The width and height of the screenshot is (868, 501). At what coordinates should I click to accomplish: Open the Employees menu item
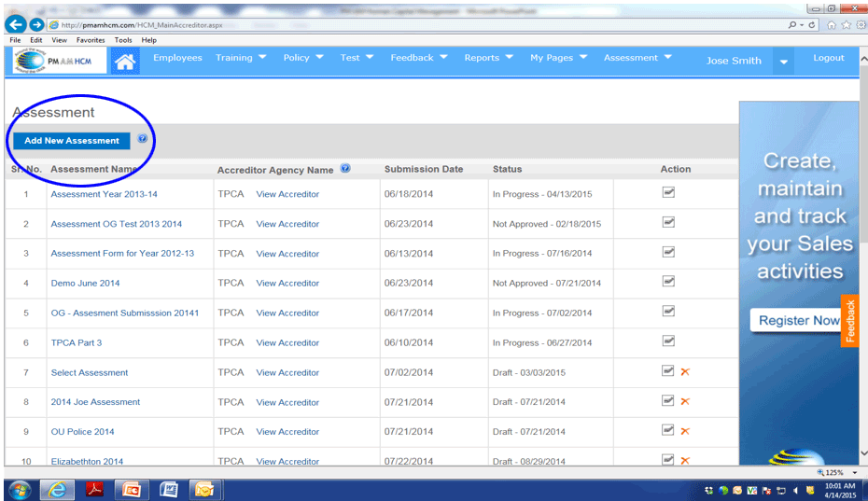[177, 58]
